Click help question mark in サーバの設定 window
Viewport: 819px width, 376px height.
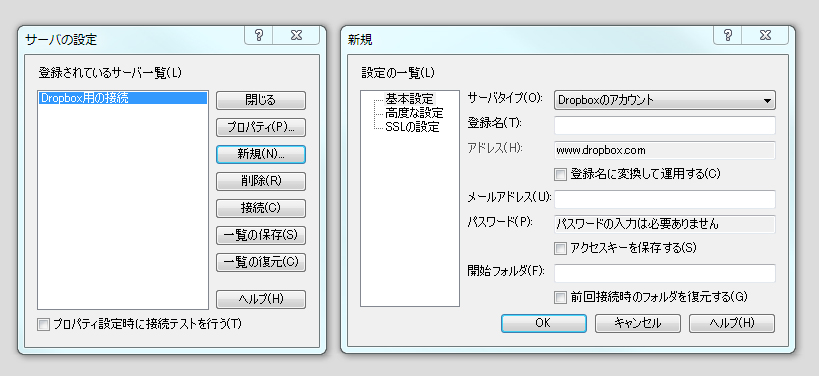(259, 35)
